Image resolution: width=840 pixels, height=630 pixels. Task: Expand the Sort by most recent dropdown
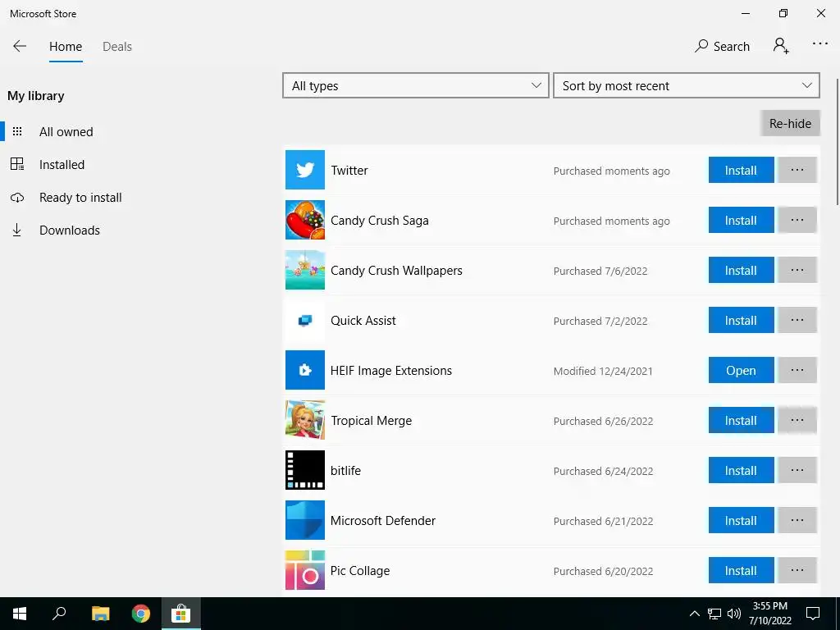(687, 85)
